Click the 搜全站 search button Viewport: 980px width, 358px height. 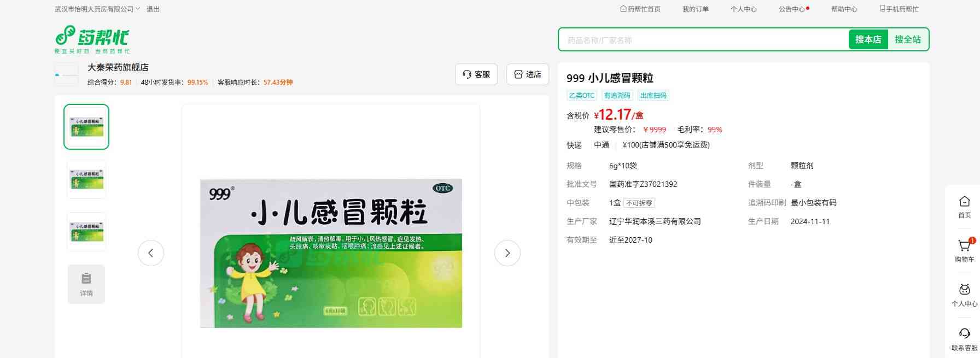pyautogui.click(x=907, y=39)
